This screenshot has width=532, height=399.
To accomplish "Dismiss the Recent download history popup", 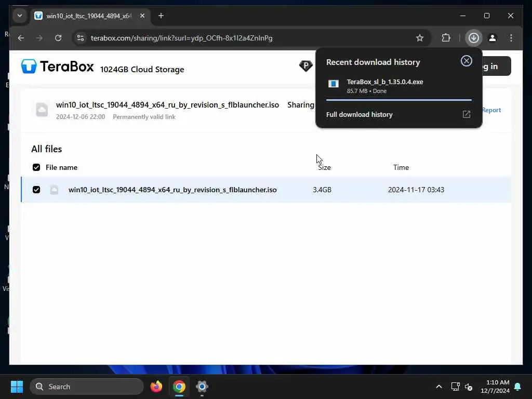I will tap(467, 61).
